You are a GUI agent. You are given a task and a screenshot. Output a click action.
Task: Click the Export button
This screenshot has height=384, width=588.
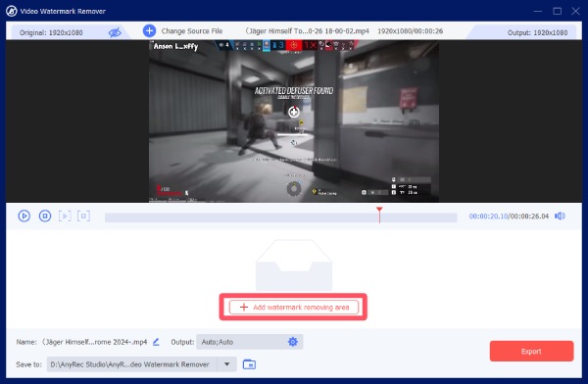click(x=531, y=352)
